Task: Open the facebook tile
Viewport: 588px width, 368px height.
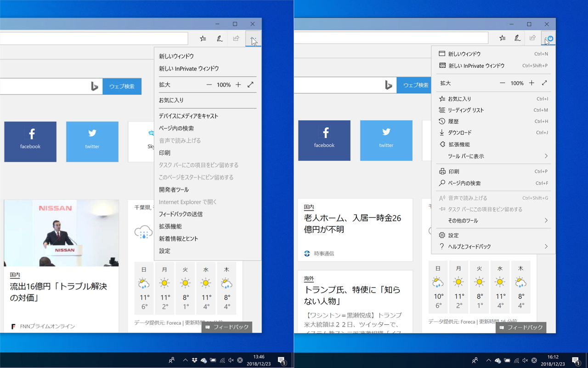Action: tap(30, 142)
